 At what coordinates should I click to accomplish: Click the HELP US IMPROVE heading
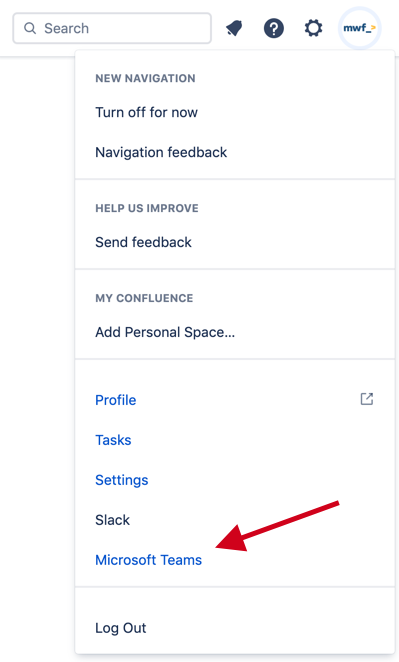147,208
